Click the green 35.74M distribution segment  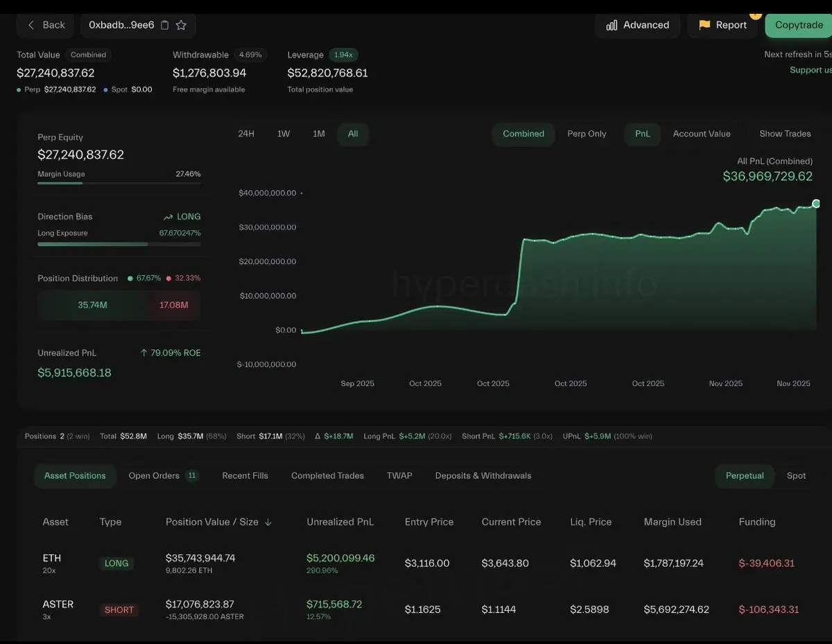93,305
